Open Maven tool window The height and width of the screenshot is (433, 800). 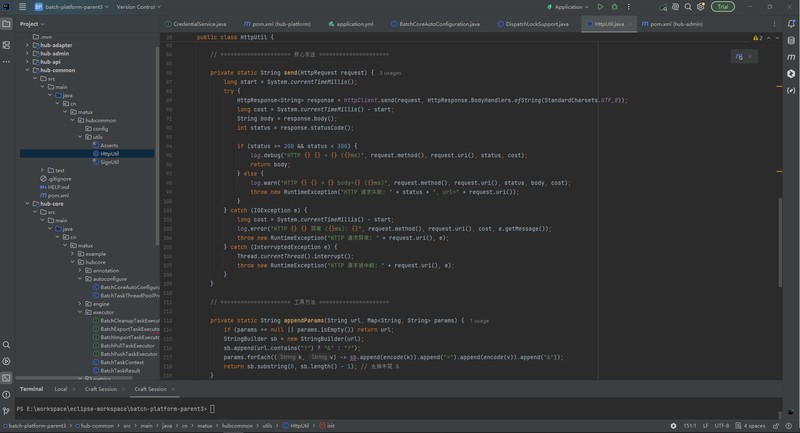pyautogui.click(x=791, y=57)
